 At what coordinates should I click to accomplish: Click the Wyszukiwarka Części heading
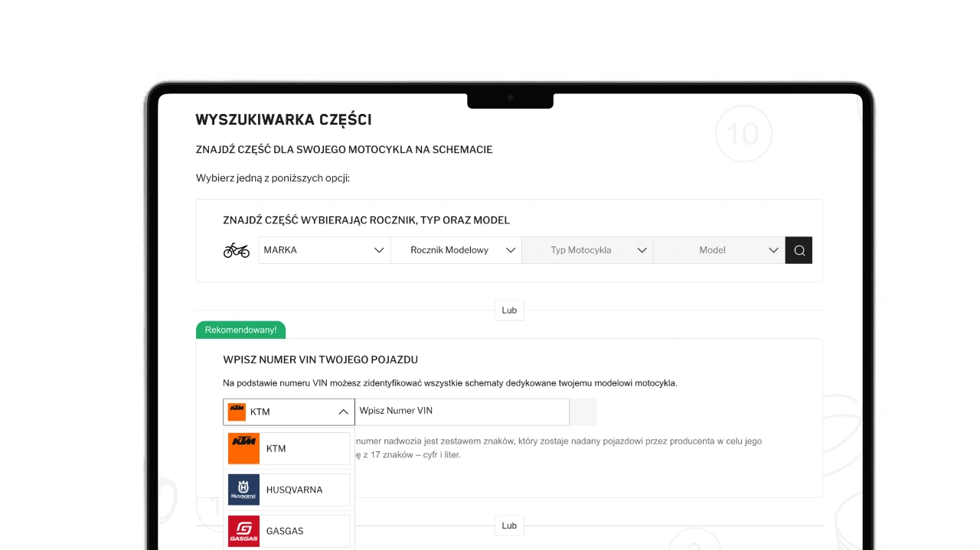point(283,120)
